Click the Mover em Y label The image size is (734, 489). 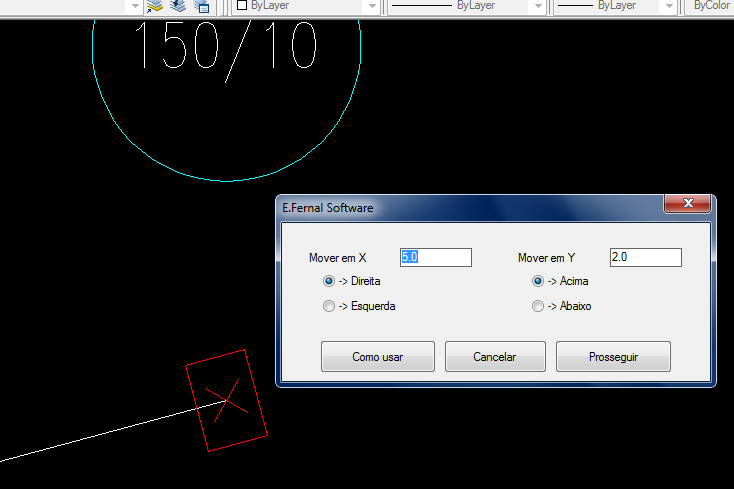pos(546,258)
